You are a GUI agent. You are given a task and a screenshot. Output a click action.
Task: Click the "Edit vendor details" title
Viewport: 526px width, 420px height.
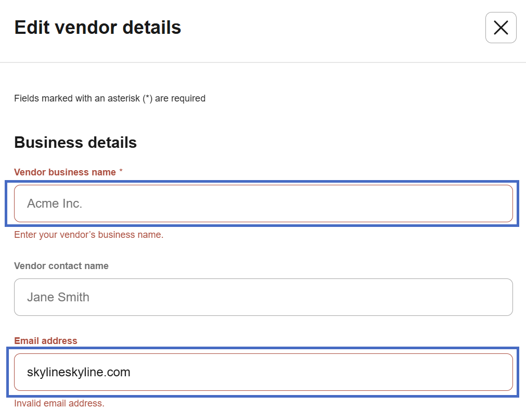pyautogui.click(x=98, y=27)
